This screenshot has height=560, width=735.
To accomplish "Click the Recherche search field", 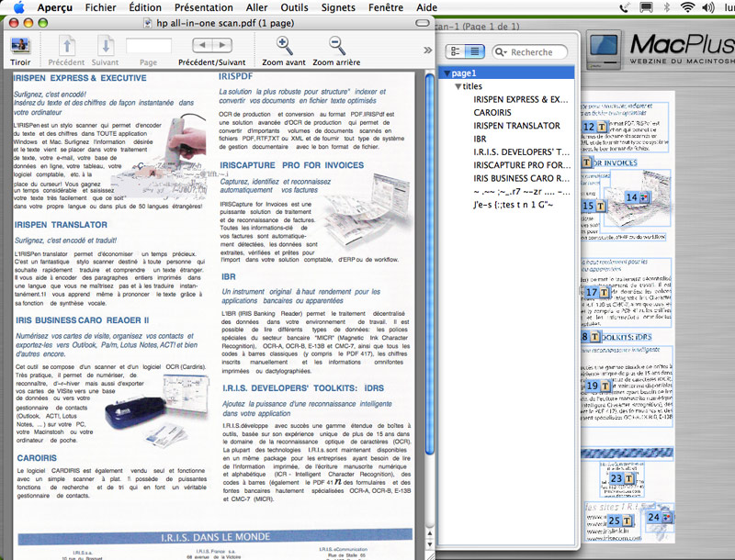I will [530, 52].
